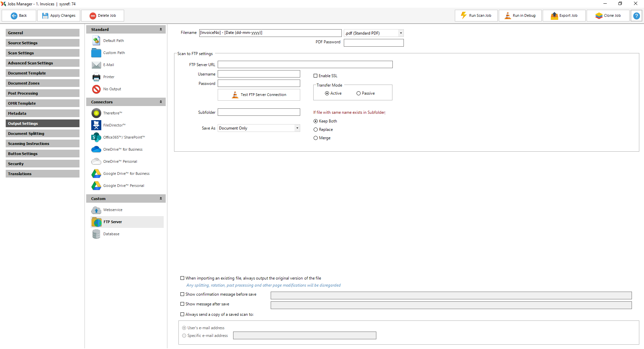Choose the Office365 SharePoint icon
644x349 pixels.
96,138
